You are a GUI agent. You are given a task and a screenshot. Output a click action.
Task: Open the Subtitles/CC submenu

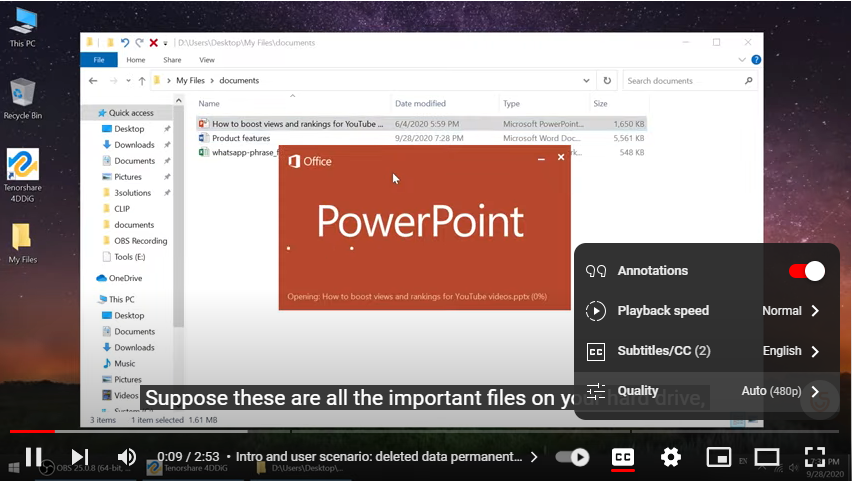pos(706,351)
